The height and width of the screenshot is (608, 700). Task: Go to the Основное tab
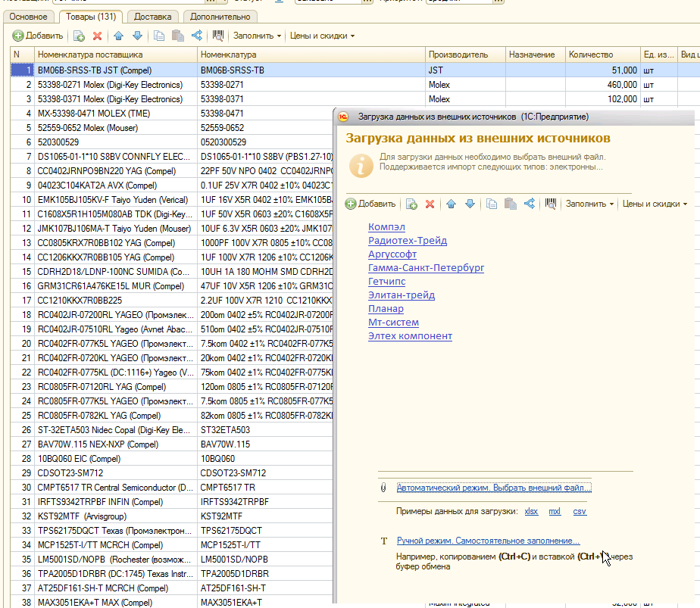[30, 16]
